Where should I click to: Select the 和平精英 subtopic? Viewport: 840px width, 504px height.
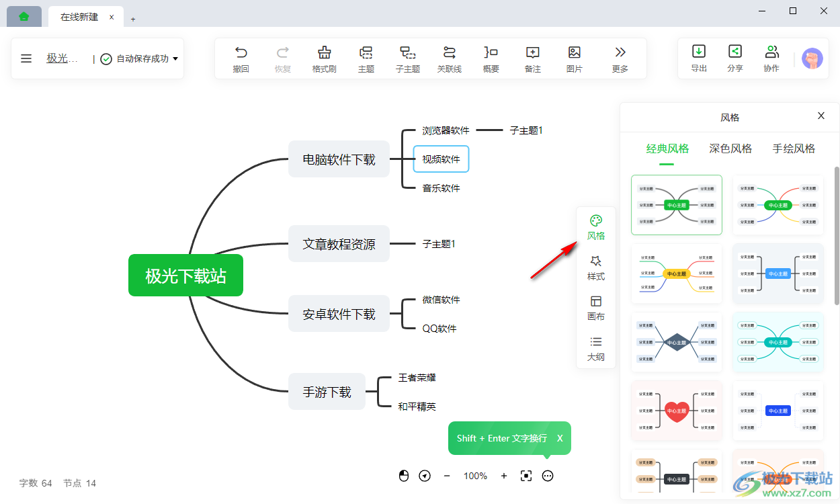pyautogui.click(x=417, y=407)
